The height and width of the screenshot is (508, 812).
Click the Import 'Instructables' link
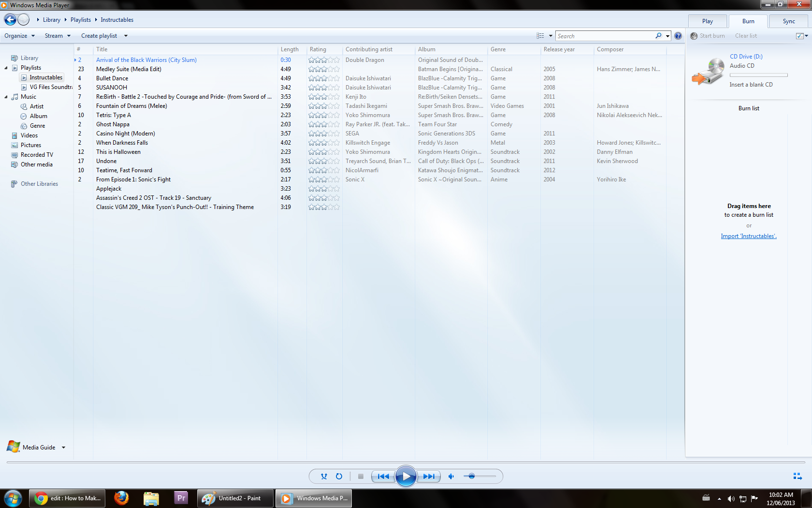749,236
